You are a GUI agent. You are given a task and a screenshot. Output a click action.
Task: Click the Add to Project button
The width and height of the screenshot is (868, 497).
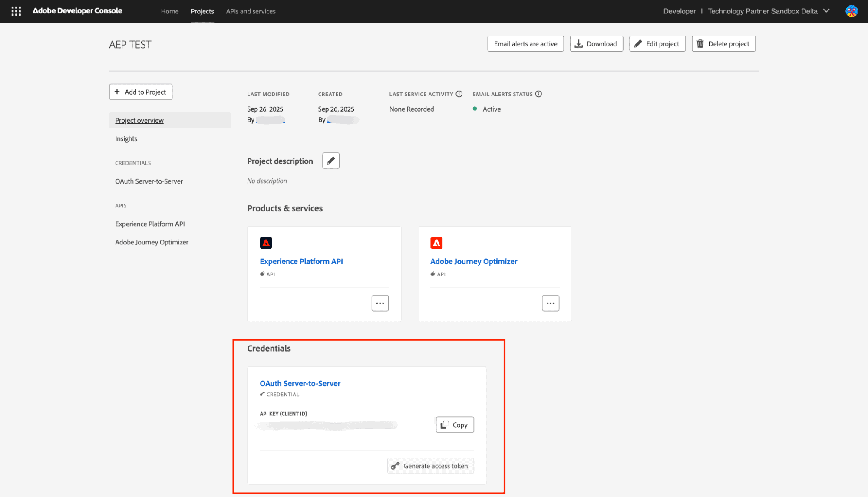coord(141,92)
